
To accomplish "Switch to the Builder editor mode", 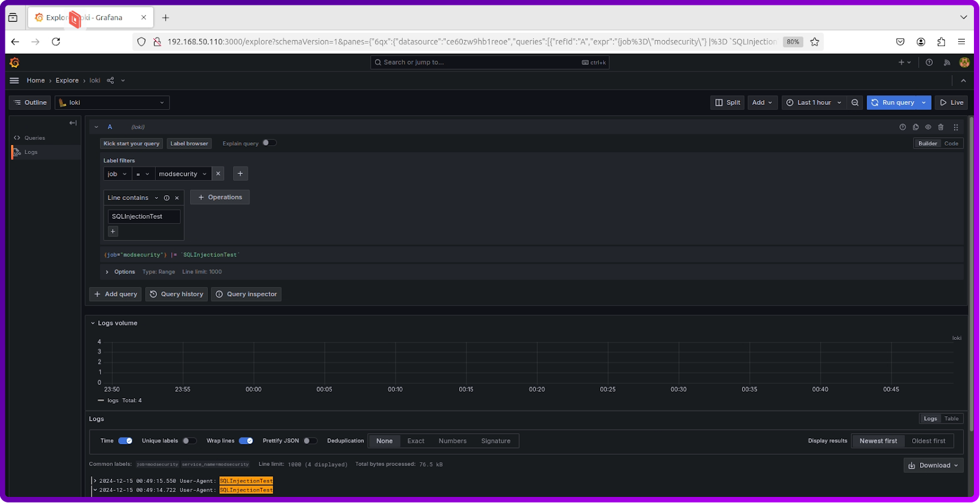I will (927, 144).
